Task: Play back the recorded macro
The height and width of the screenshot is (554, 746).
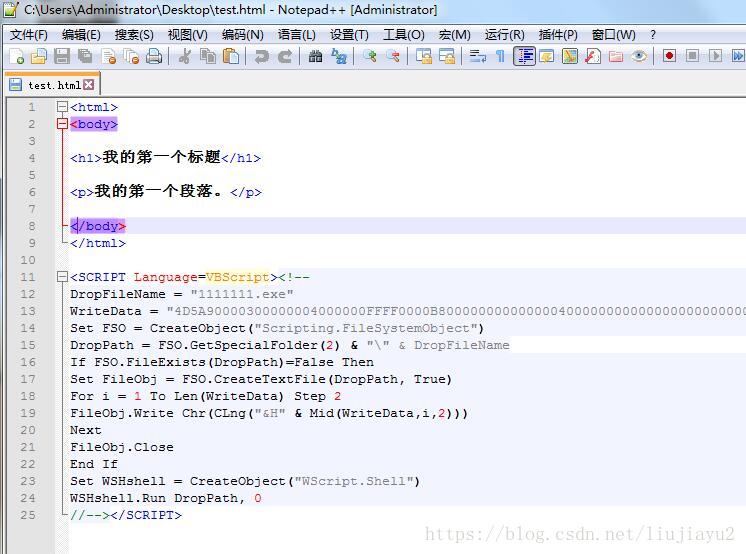Action: [x=716, y=56]
